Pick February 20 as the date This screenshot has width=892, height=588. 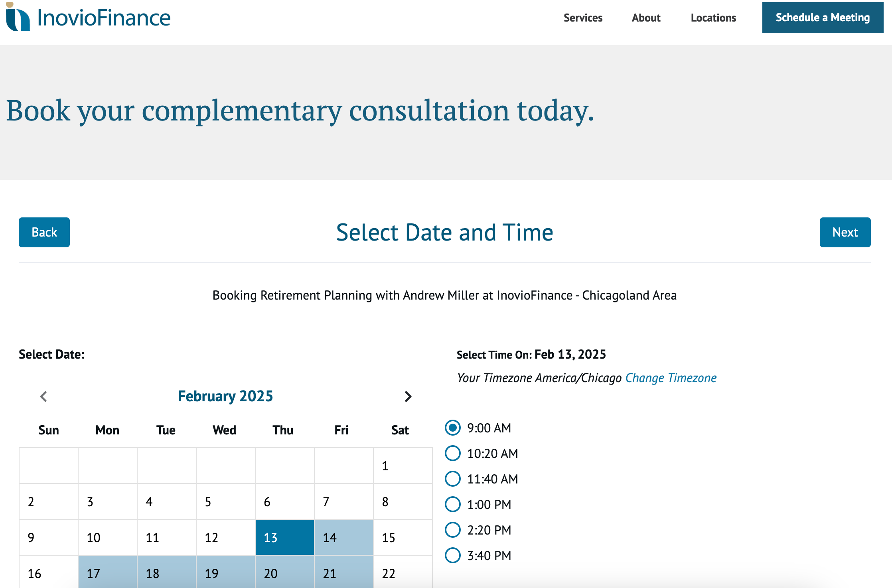coord(284,573)
